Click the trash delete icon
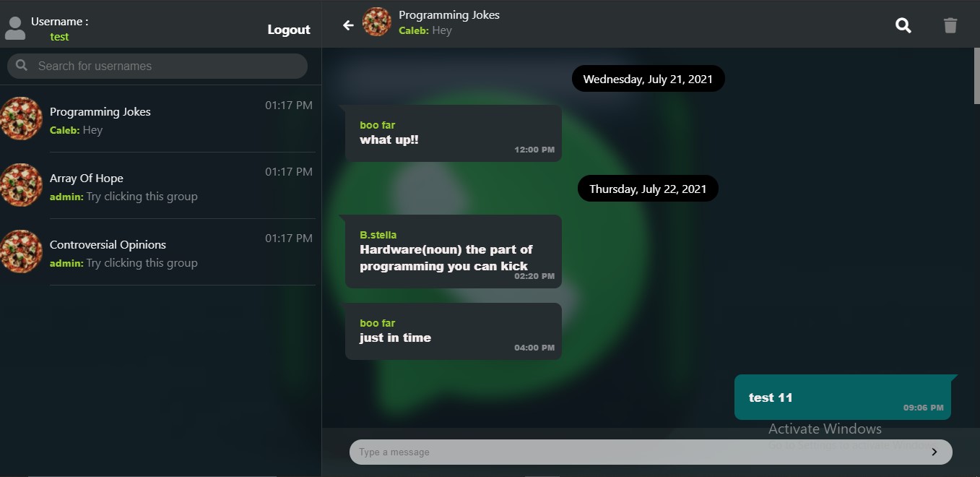 [950, 26]
